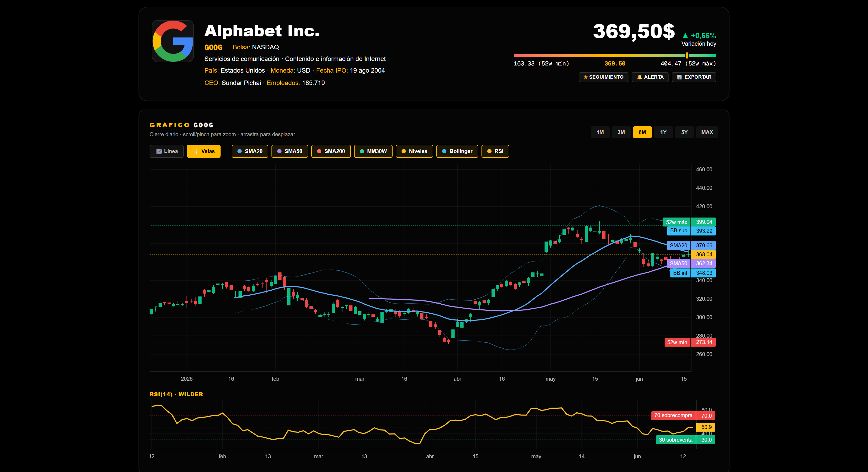868x472 pixels.
Task: Add stock with the Seguimiento button
Action: click(603, 77)
